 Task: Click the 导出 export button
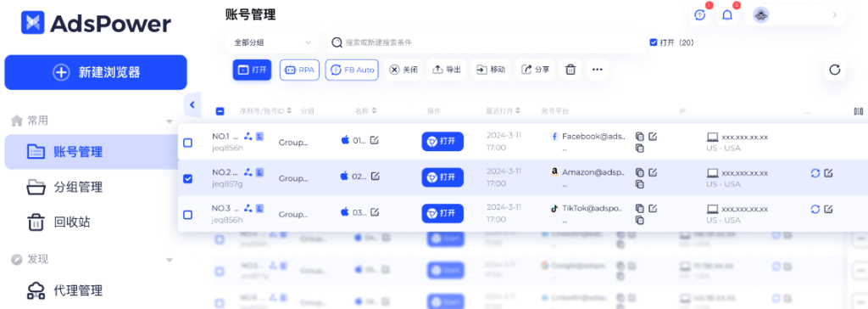pyautogui.click(x=447, y=70)
